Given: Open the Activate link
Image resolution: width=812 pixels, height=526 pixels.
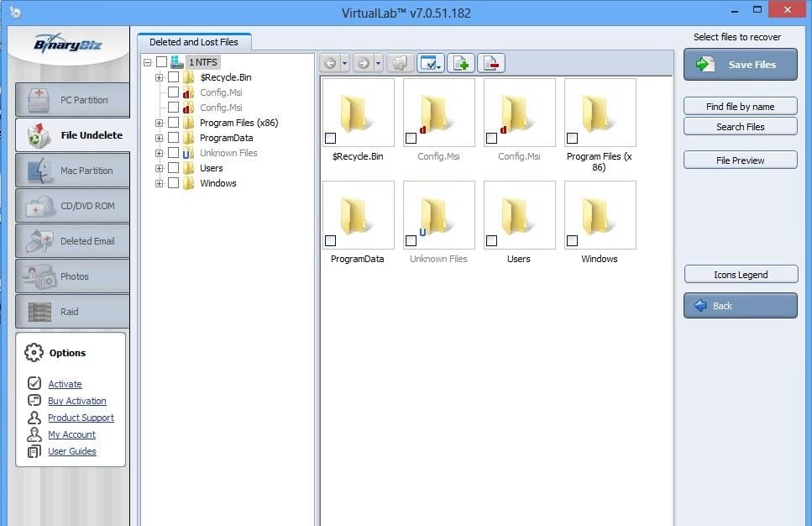Looking at the screenshot, I should click(65, 384).
